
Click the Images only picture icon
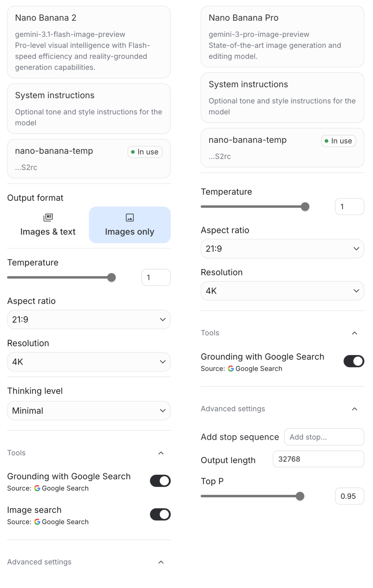click(129, 217)
